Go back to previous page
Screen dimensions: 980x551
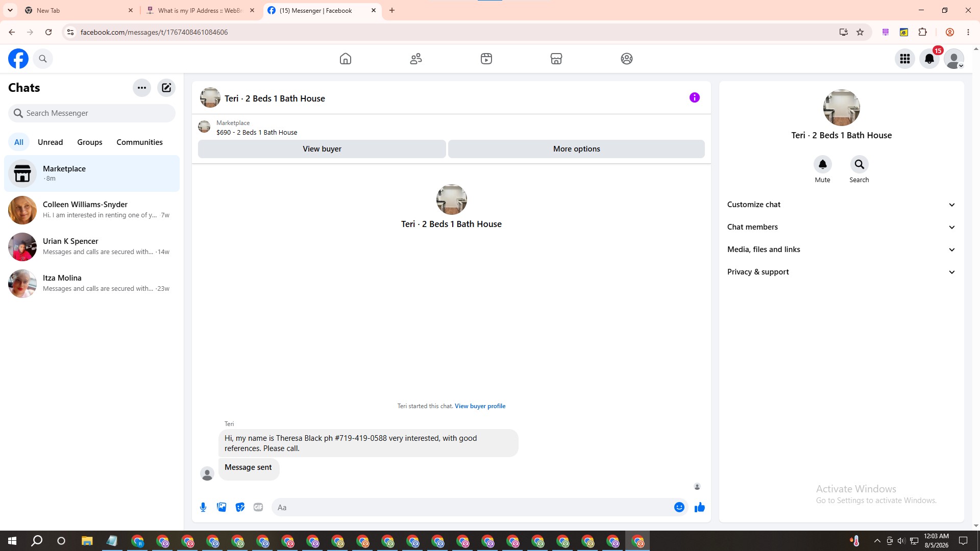point(12,32)
